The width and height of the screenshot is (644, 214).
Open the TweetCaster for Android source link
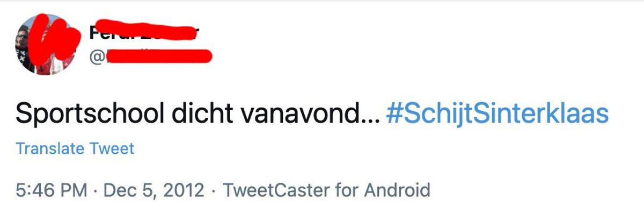click(326, 190)
